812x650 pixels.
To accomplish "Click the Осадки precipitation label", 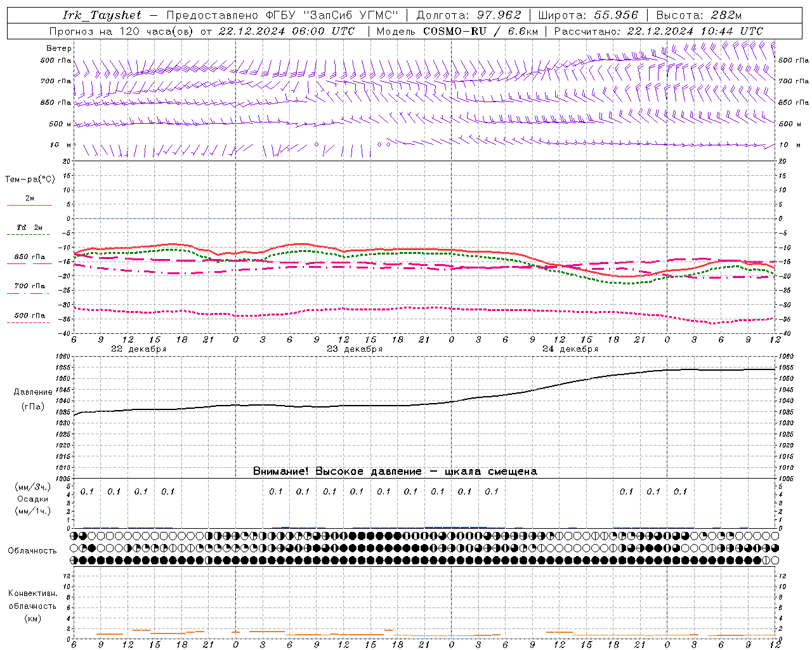I will [x=33, y=499].
